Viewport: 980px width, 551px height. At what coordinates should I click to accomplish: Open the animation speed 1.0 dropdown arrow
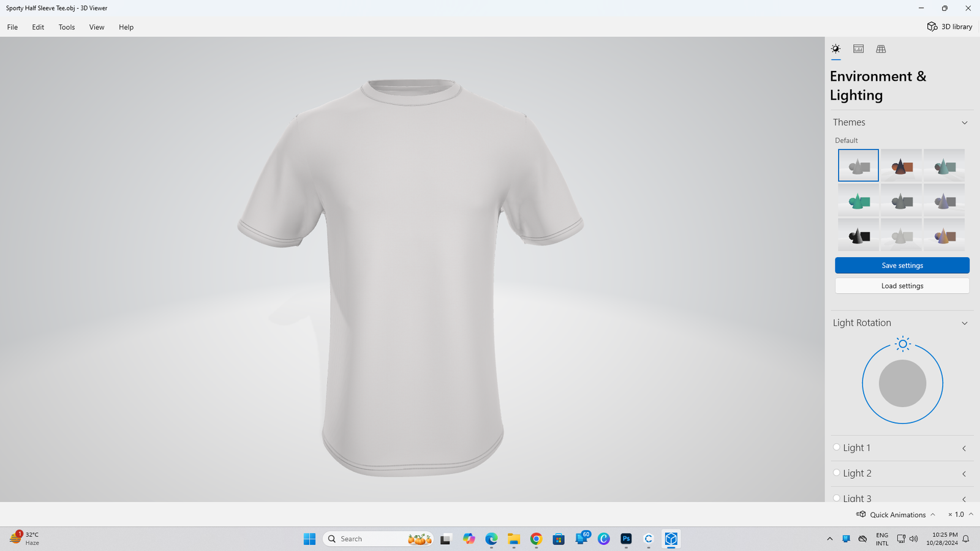click(x=971, y=514)
